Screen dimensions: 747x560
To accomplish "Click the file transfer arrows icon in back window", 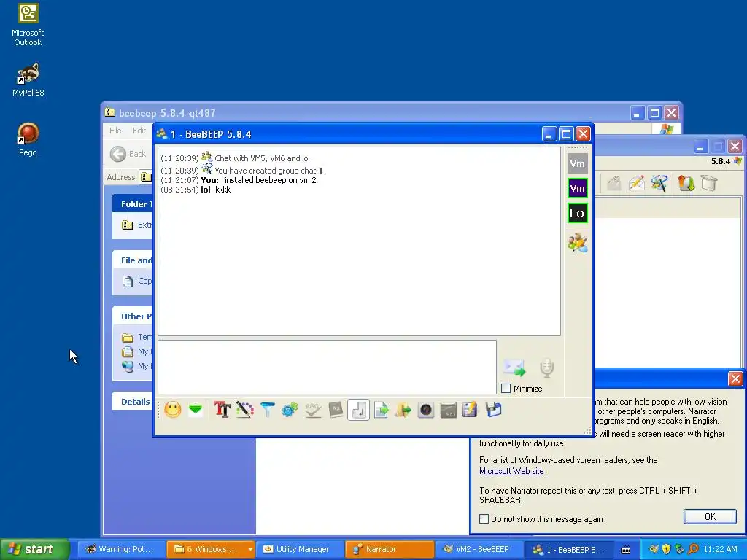I will (x=686, y=183).
